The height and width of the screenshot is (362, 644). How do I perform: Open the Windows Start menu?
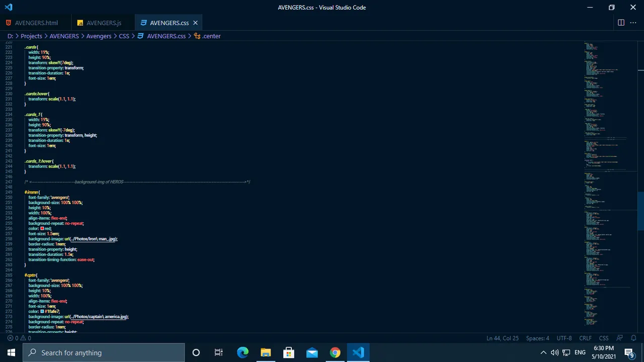tap(11, 352)
